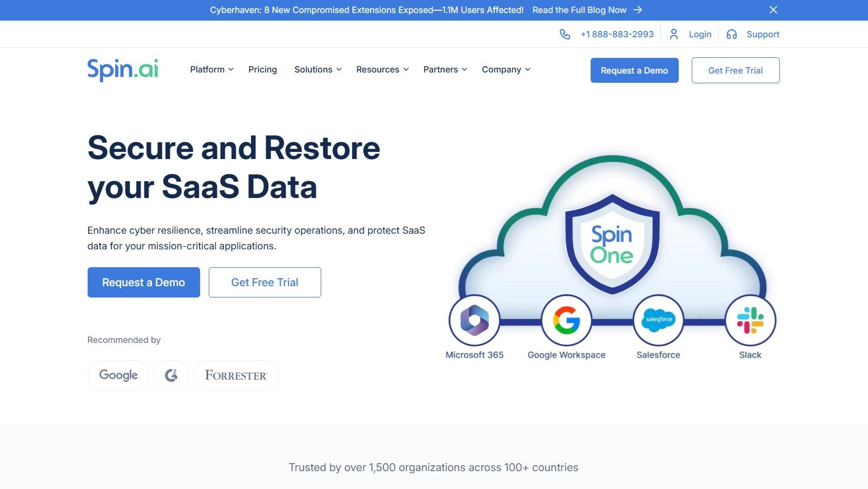Click the Salesforce cloud icon

point(658,320)
